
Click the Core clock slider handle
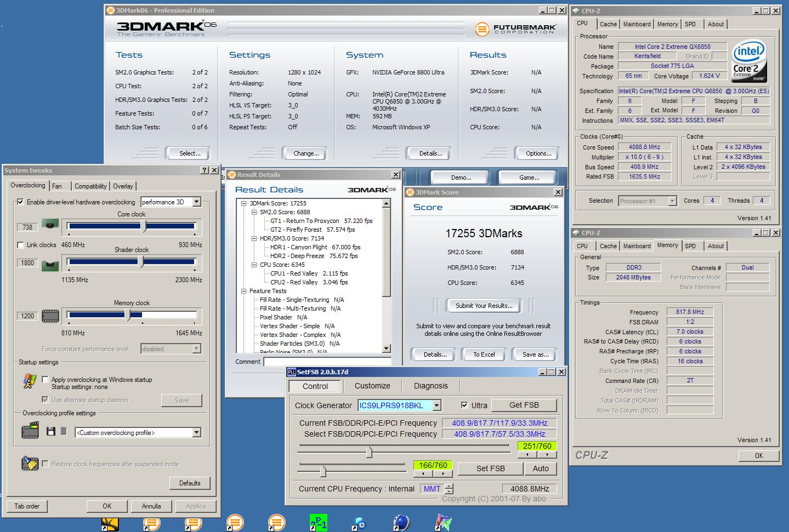pyautogui.click(x=144, y=226)
